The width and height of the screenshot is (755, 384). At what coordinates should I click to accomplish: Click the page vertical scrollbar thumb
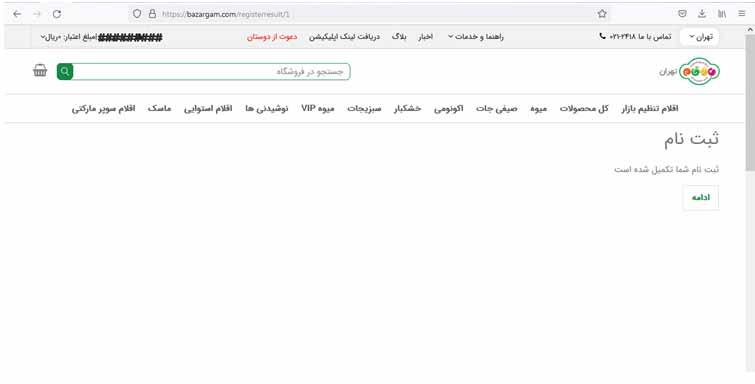click(750, 102)
